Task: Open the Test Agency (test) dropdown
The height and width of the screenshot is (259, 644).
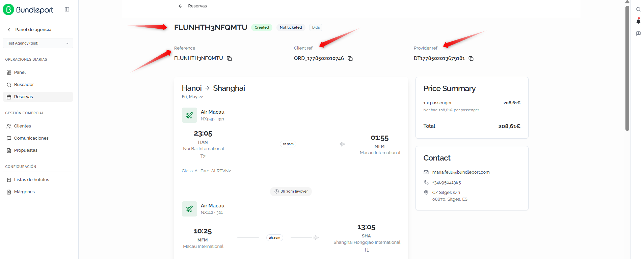Action: click(x=38, y=43)
